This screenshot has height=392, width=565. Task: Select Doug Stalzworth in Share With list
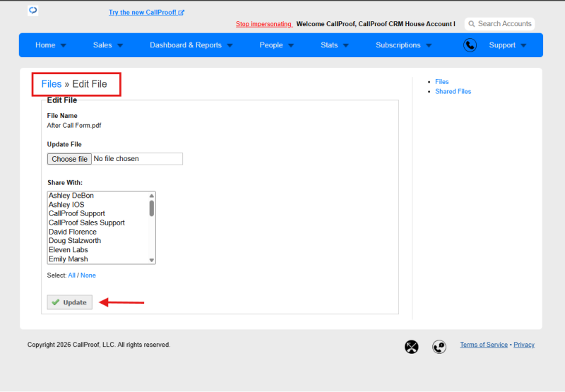coord(97,241)
